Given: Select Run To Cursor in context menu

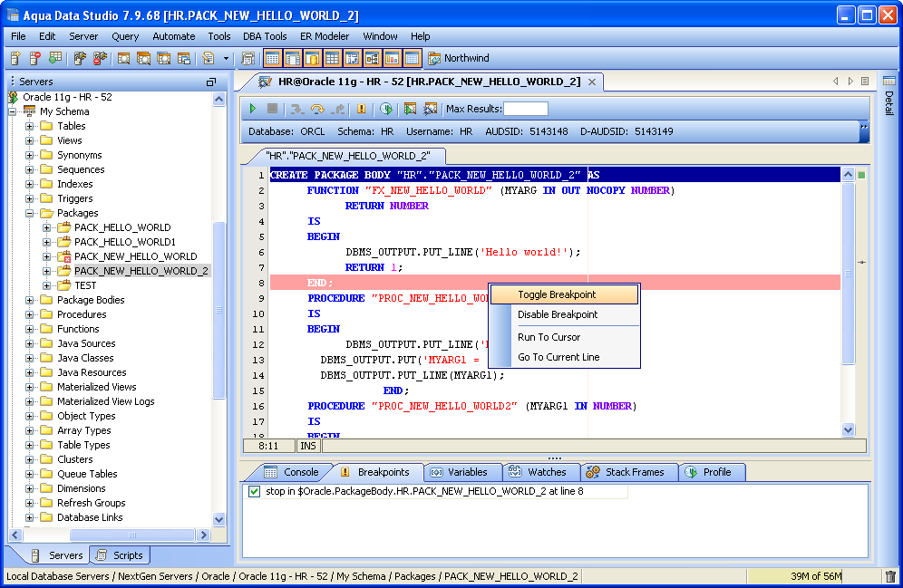Looking at the screenshot, I should coord(549,337).
